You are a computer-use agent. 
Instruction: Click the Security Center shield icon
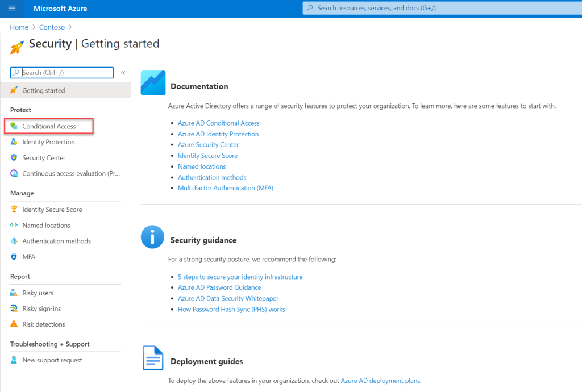[x=14, y=158]
